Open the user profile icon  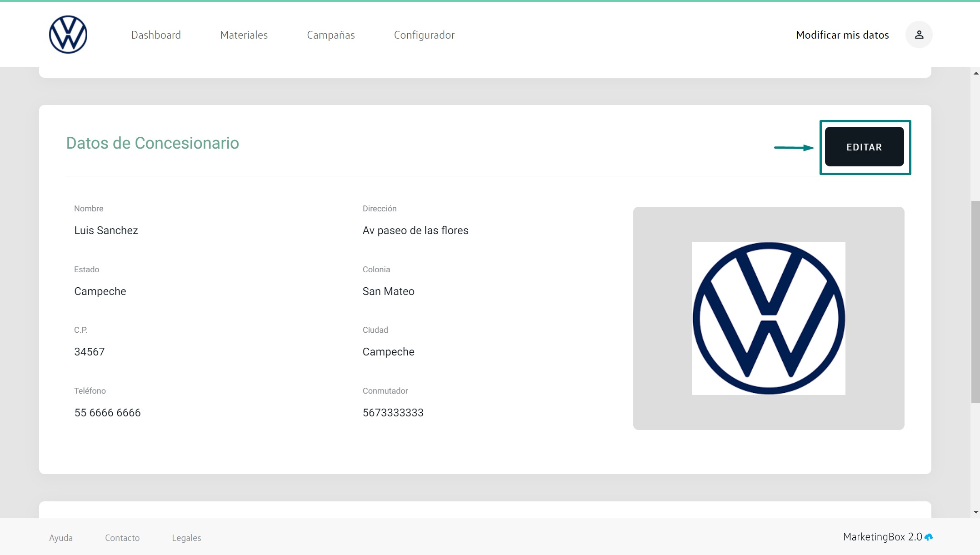919,35
